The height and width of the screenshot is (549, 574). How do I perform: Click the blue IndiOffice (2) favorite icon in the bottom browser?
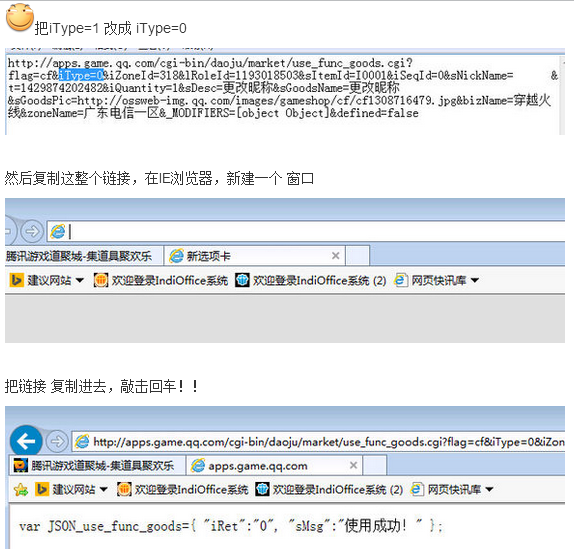(x=262, y=489)
